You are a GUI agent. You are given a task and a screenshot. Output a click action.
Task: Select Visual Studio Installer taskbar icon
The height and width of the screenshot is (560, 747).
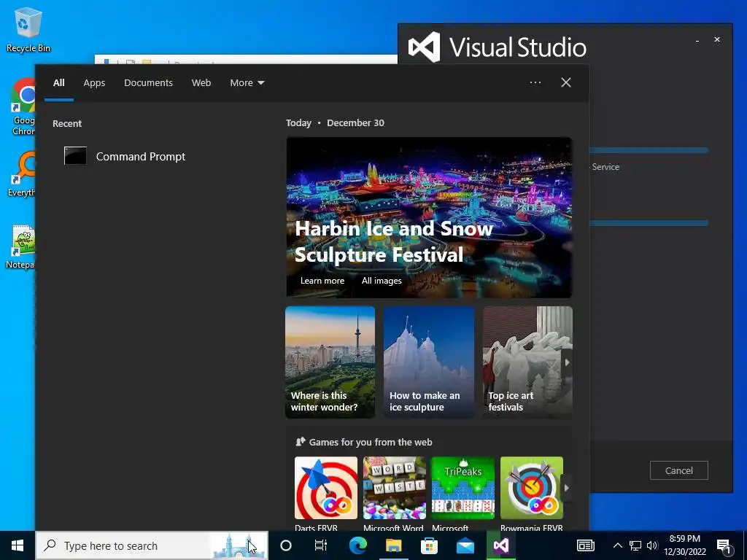coord(500,545)
